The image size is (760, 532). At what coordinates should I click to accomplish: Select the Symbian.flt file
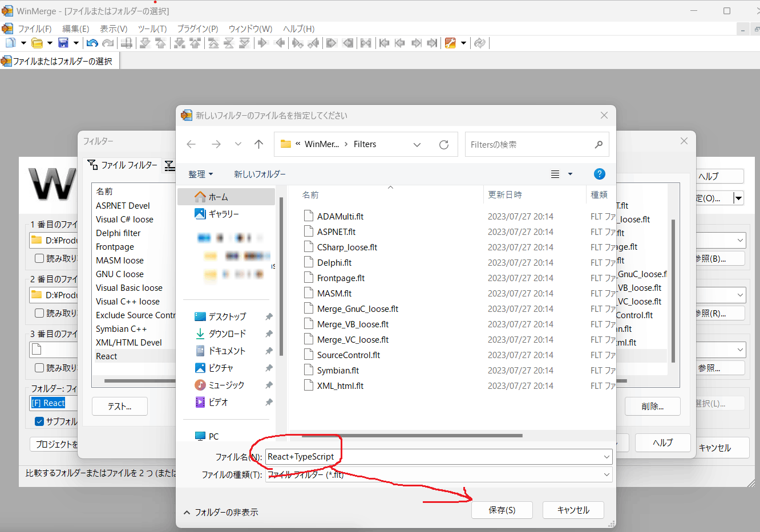click(338, 371)
